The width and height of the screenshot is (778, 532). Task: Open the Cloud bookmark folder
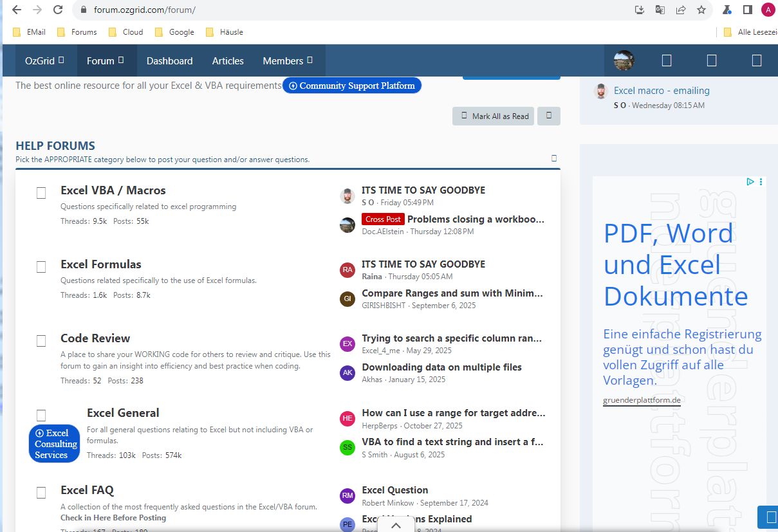[125, 32]
